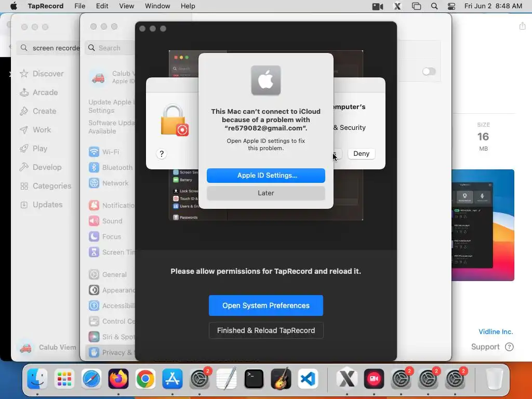This screenshot has width=532, height=399.
Task: Open Google Chrome from the Dock
Action: [145, 379]
